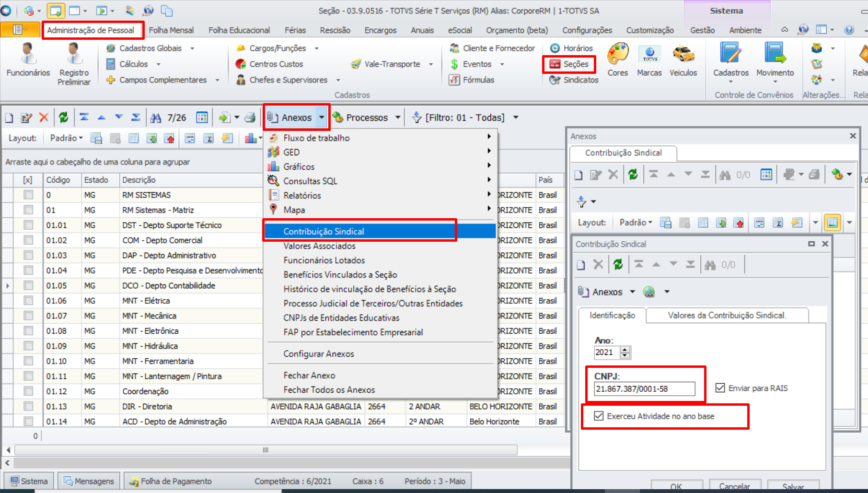
Task: Click the CNPJ input field
Action: click(645, 389)
